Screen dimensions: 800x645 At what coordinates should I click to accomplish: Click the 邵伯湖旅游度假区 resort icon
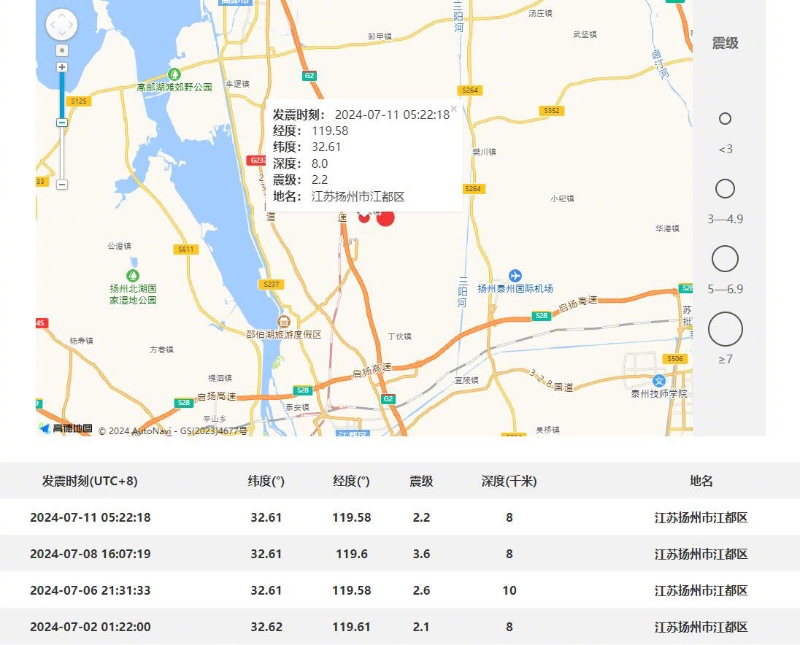pos(284,321)
